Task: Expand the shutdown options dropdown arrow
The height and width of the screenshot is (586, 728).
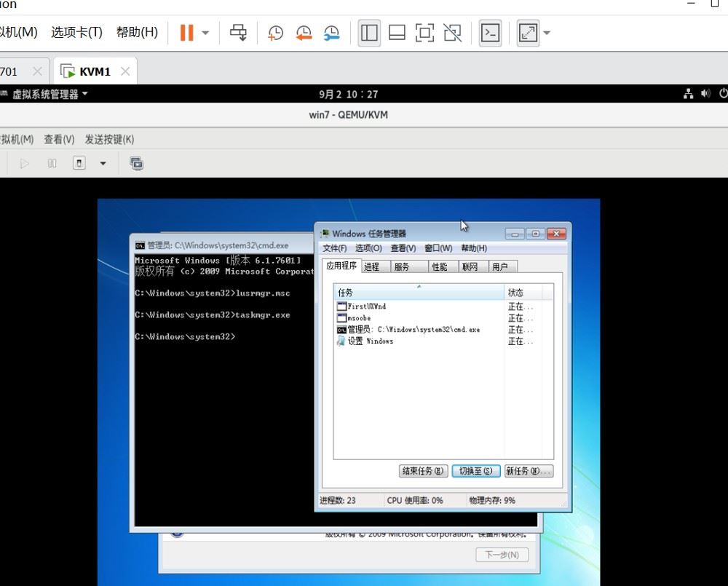Action: [103, 164]
